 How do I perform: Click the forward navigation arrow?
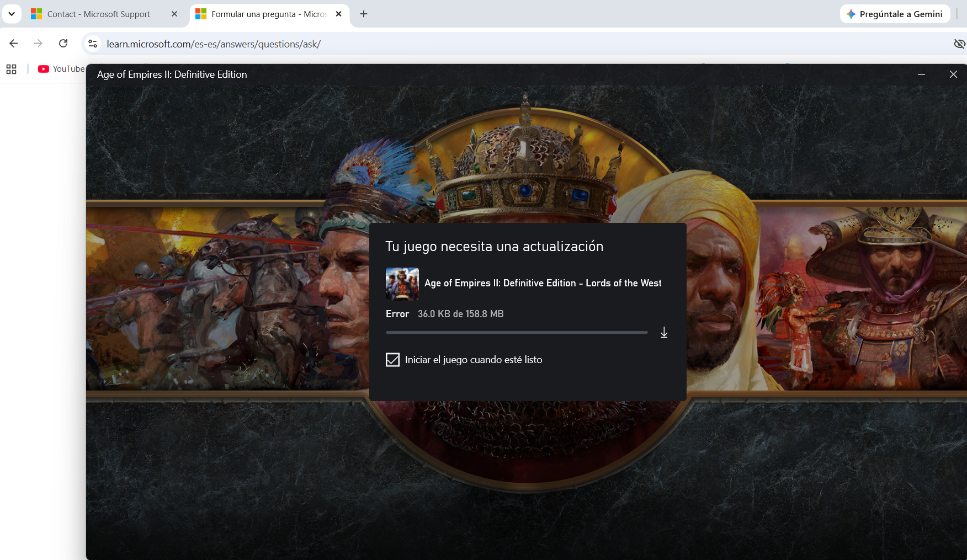pos(38,44)
